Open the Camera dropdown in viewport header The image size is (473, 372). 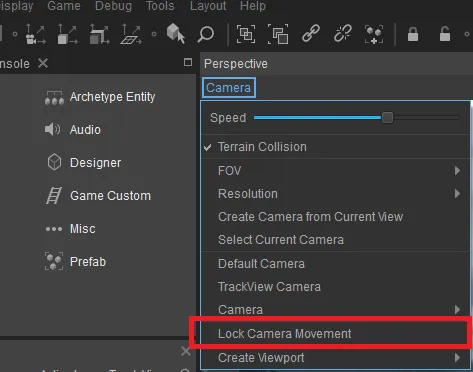point(229,88)
